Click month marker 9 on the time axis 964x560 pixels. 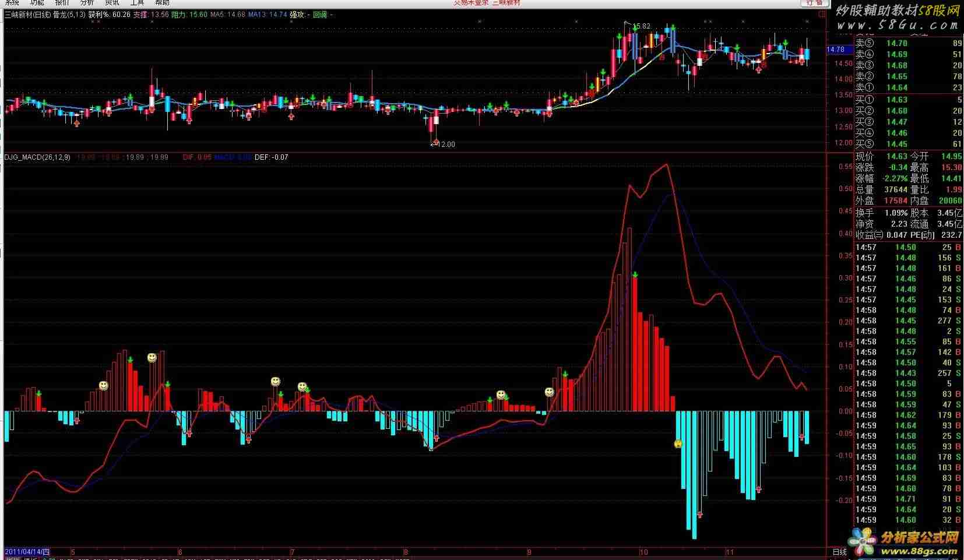pyautogui.click(x=529, y=552)
